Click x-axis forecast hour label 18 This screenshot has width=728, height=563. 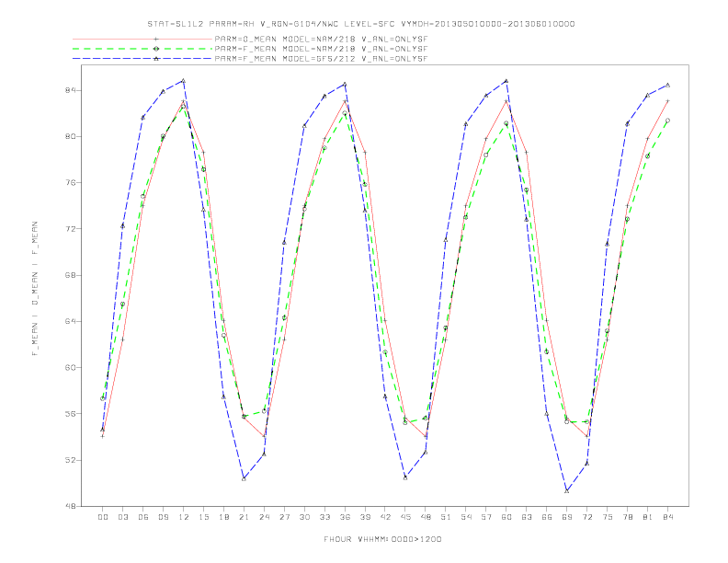223,517
